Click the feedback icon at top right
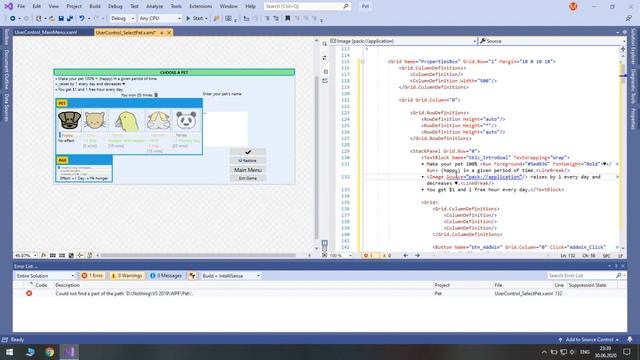This screenshot has height=360, width=640. (x=629, y=18)
